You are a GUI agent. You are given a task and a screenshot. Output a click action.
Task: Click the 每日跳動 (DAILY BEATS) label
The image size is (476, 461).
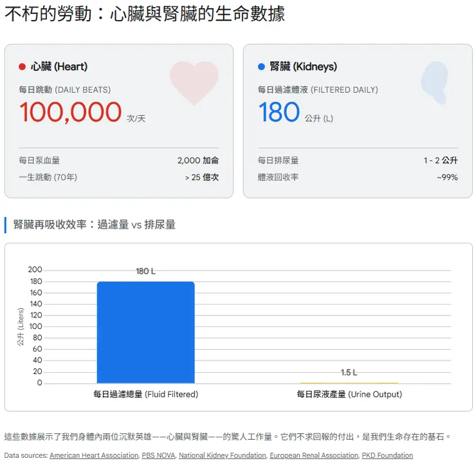click(x=65, y=89)
